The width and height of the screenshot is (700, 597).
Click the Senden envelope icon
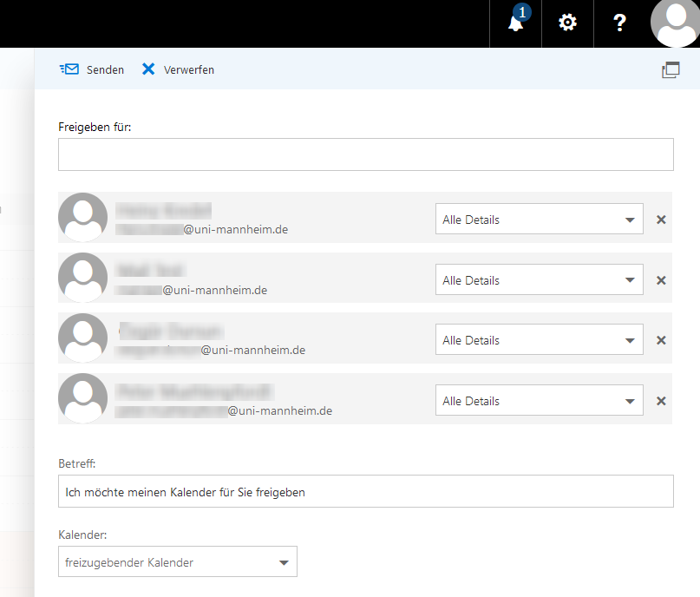[69, 69]
